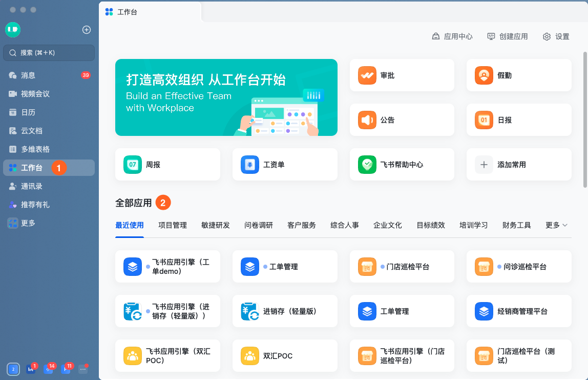Click the 添加常用 plus icon

[x=484, y=165]
